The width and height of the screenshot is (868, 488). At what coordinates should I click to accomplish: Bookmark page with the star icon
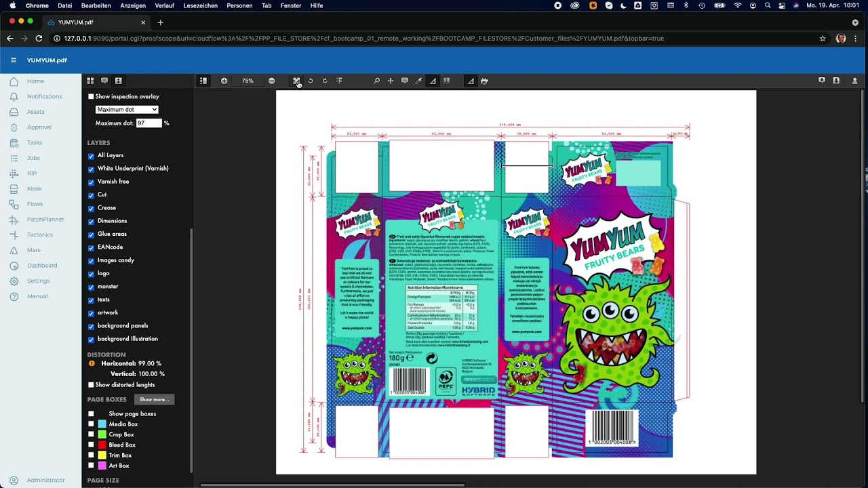823,39
